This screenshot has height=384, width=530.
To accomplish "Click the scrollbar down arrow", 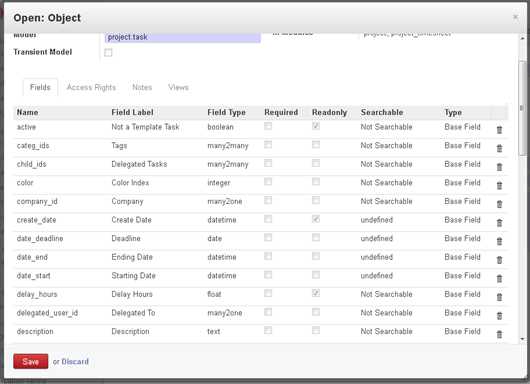I will pos(522,339).
